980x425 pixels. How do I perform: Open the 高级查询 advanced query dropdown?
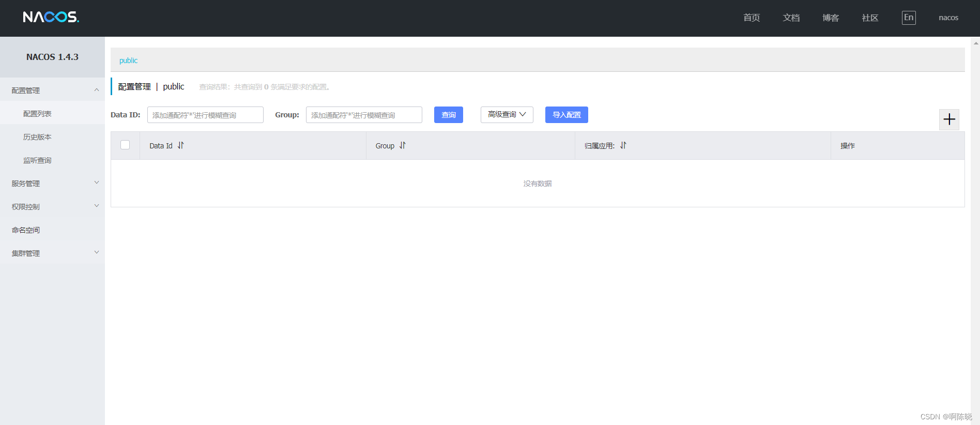[x=507, y=114]
